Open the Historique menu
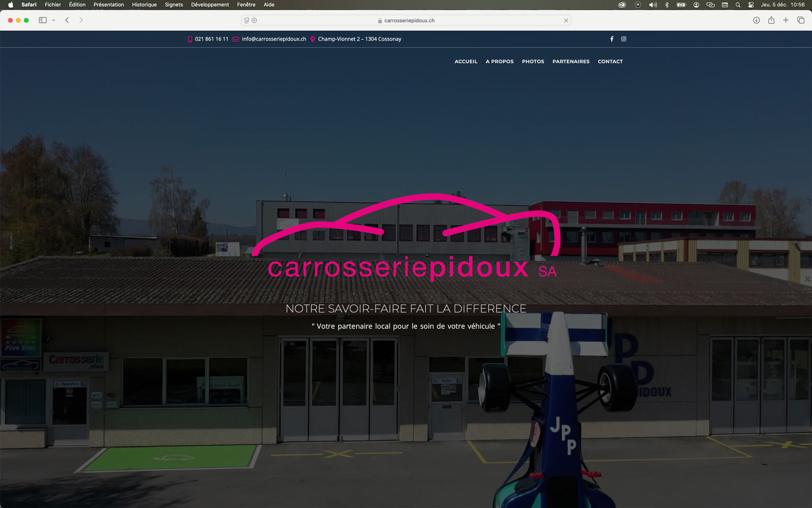This screenshot has width=812, height=508. click(144, 5)
